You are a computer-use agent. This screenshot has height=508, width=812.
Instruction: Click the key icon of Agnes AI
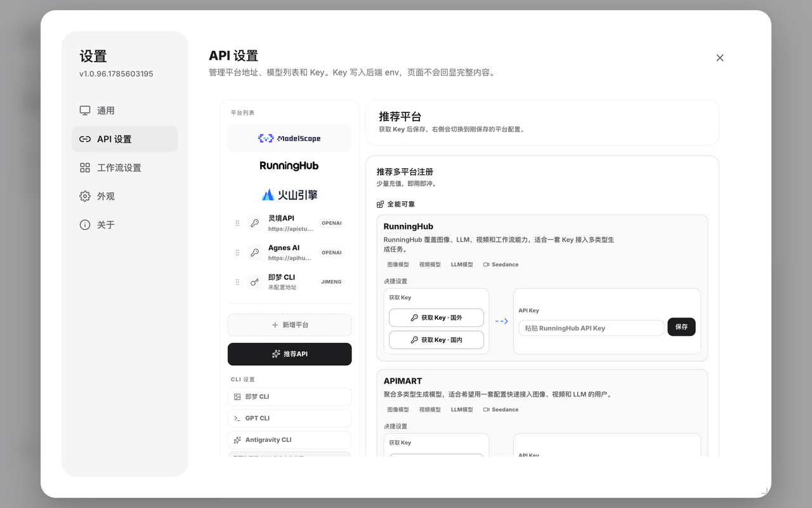tap(254, 253)
